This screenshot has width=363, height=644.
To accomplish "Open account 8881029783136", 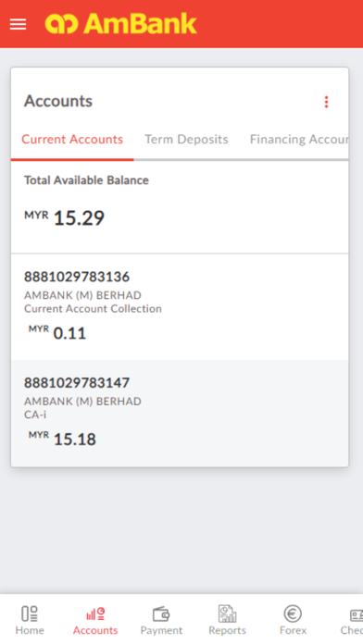I will point(180,307).
